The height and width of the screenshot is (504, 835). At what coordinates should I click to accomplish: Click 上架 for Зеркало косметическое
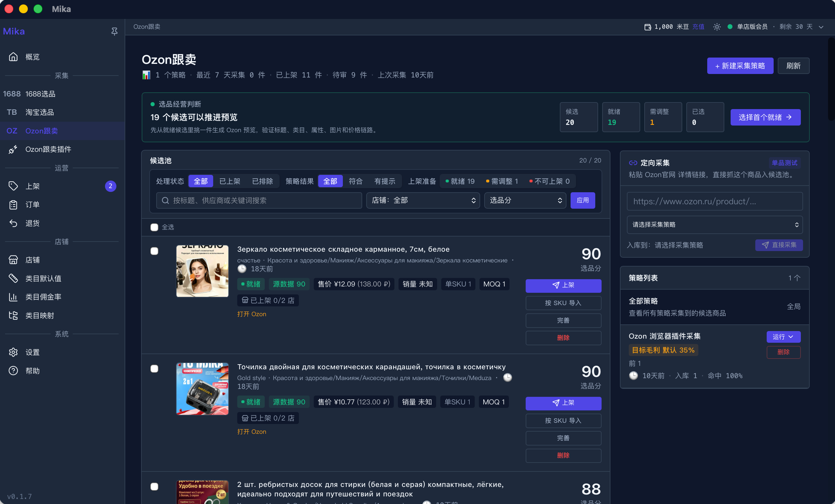coord(563,285)
